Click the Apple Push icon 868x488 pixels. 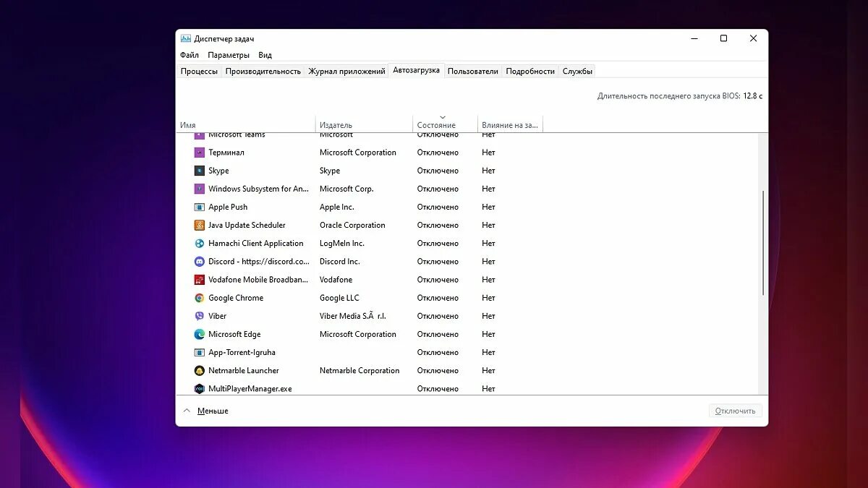(200, 207)
